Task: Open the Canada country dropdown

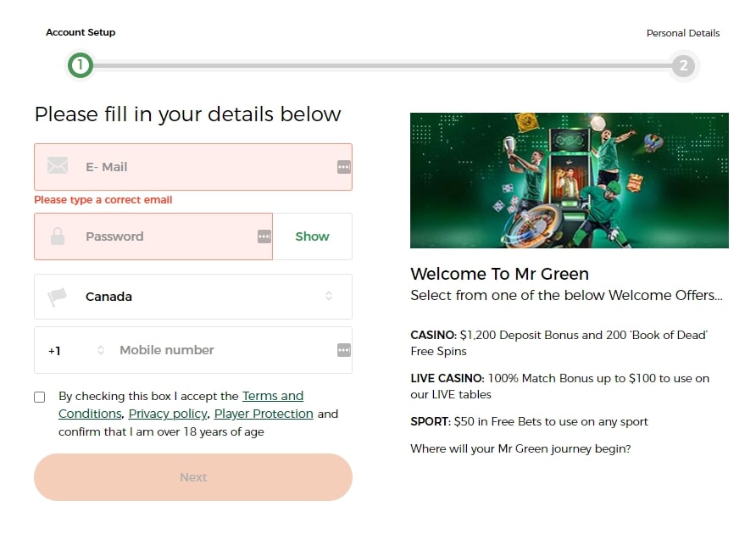Action: click(x=193, y=297)
